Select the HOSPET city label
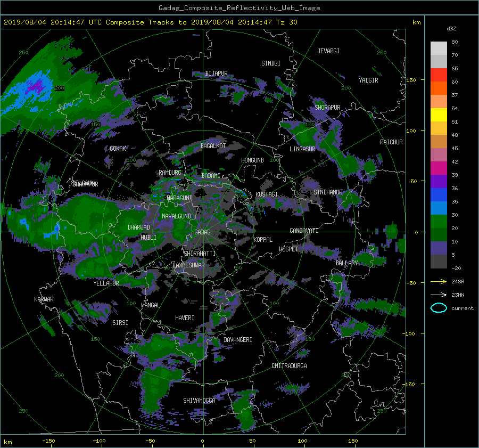 [288, 249]
